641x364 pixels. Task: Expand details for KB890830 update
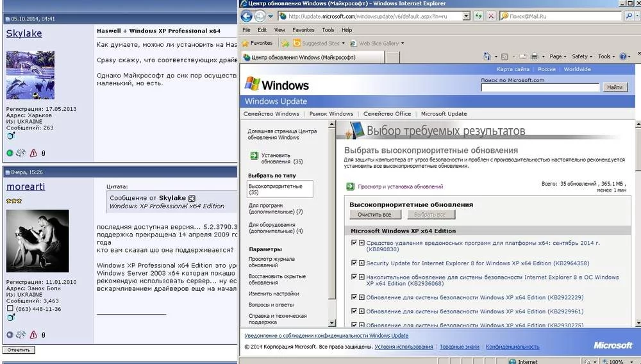click(x=362, y=243)
